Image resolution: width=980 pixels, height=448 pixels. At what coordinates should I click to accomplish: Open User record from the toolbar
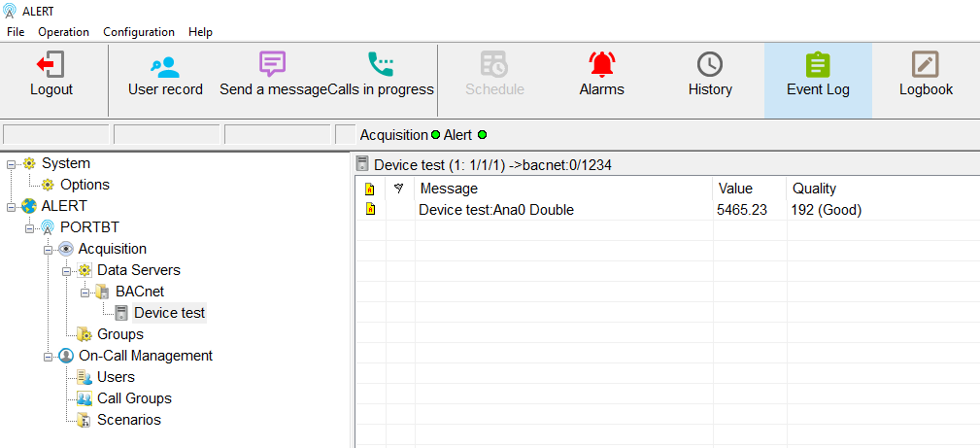[x=165, y=65]
